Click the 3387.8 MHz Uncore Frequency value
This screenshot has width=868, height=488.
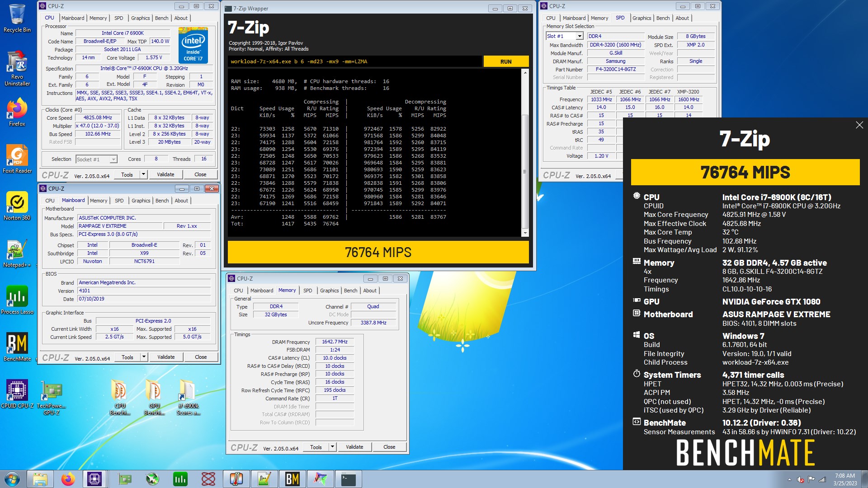tap(373, 323)
